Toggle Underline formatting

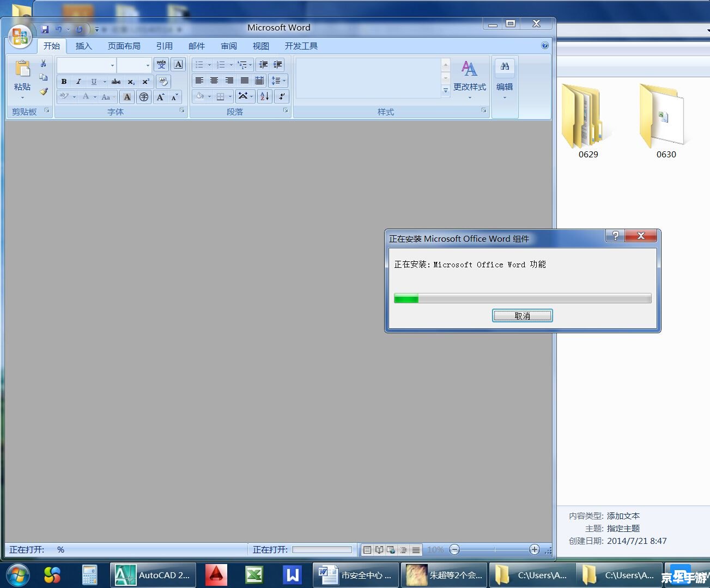pos(94,82)
